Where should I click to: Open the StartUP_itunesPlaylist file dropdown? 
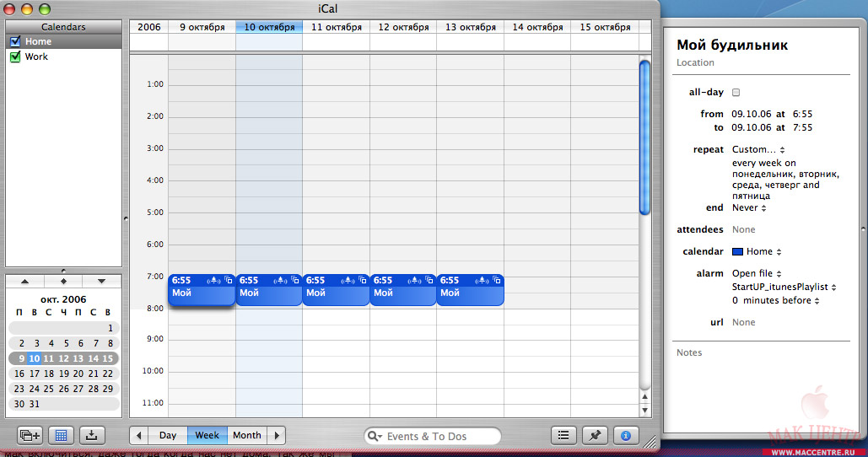pos(784,288)
